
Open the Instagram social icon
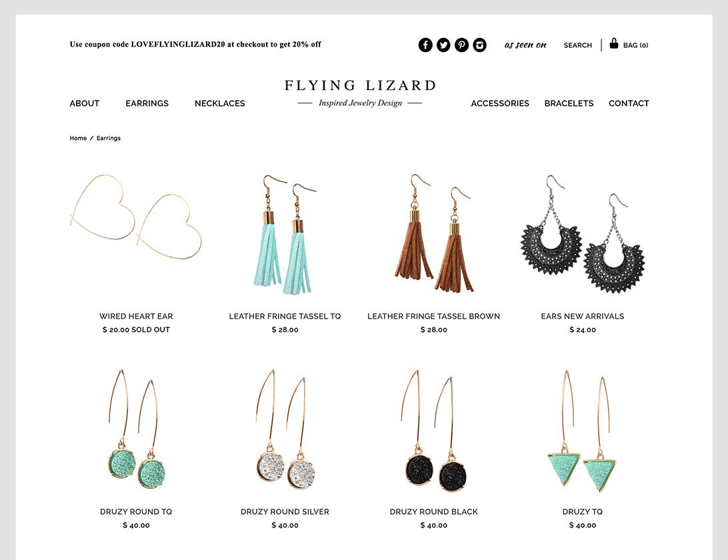(479, 45)
